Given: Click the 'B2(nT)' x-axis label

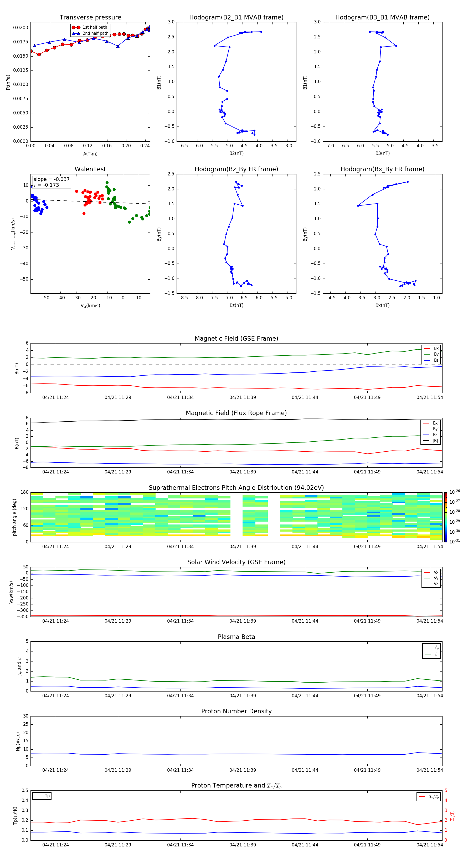Looking at the screenshot, I should pyautogui.click(x=236, y=153).
